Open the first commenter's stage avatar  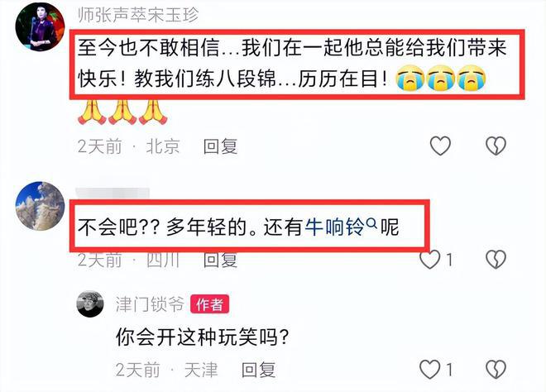coord(40,26)
